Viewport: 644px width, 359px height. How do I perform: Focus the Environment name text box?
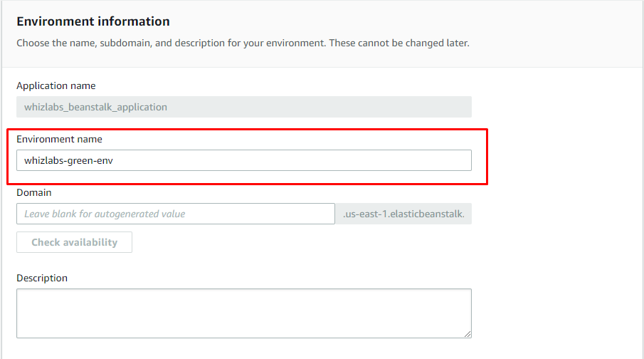coord(244,160)
